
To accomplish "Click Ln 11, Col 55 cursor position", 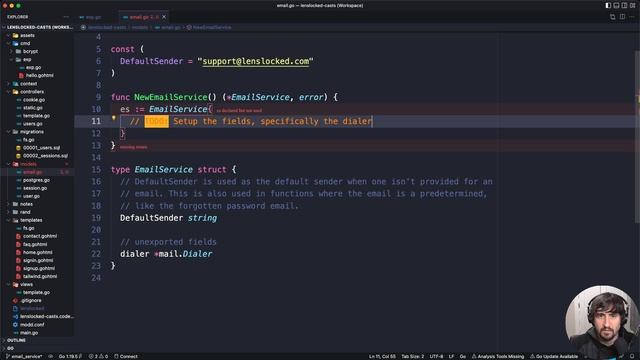I will click(x=382, y=356).
